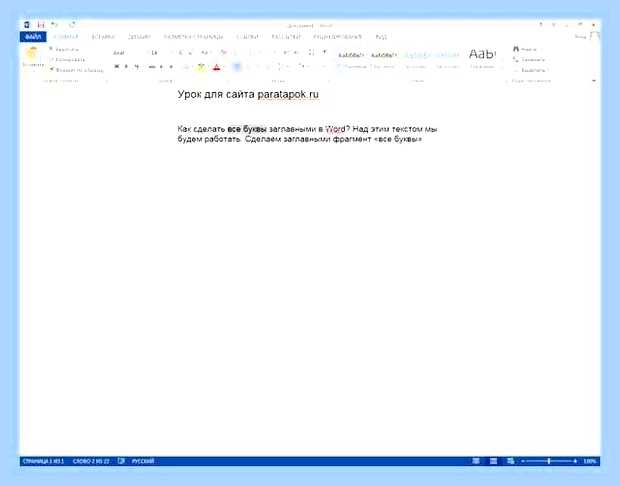This screenshot has height=486, width=620.
Task: Open the proofing check icon in status bar
Action: pyautogui.click(x=121, y=461)
